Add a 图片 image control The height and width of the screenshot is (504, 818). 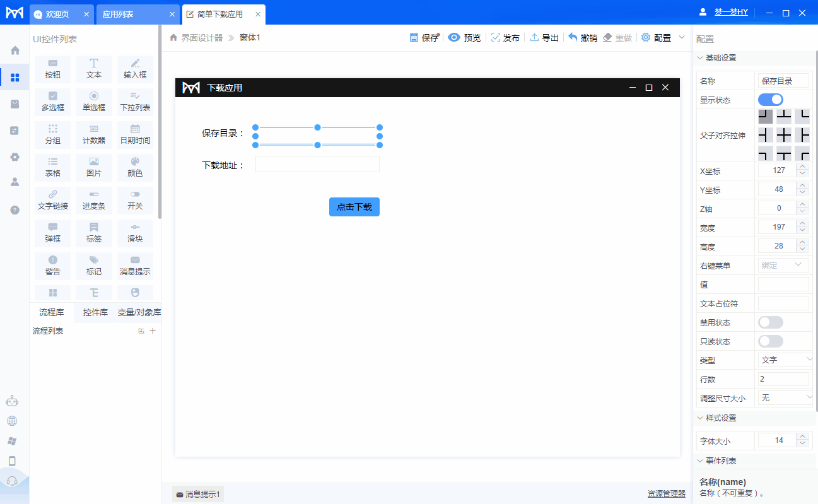coord(94,167)
